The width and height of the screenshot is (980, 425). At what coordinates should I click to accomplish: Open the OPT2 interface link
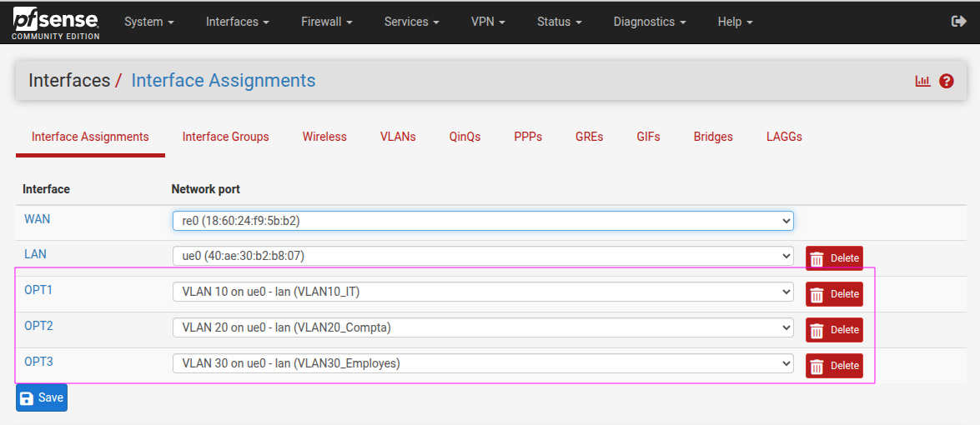[x=38, y=326]
